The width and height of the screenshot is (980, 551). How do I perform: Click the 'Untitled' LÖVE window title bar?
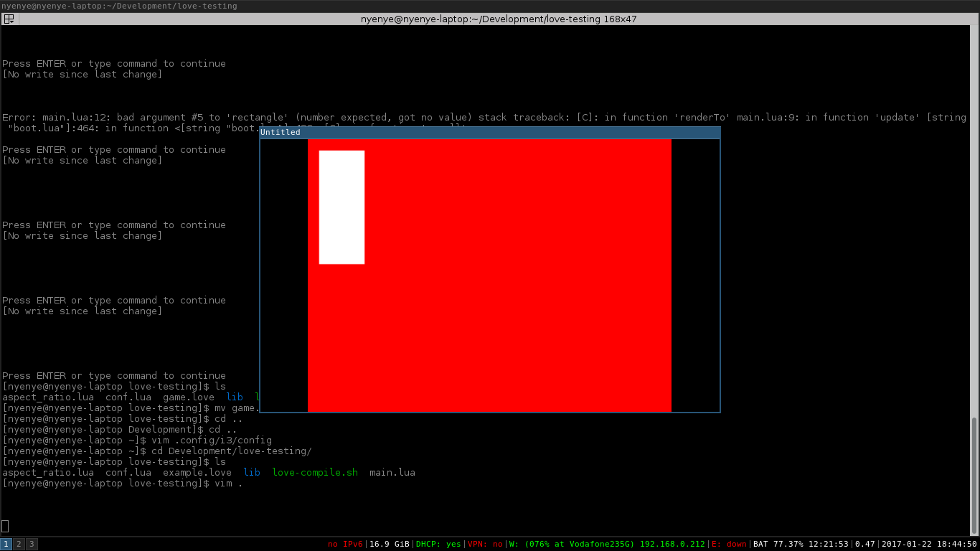tap(490, 133)
